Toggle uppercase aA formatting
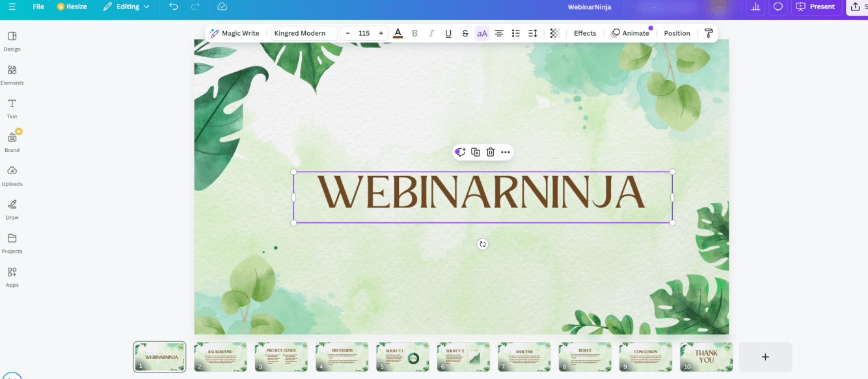Screen dimensions: 868x379 (482, 33)
